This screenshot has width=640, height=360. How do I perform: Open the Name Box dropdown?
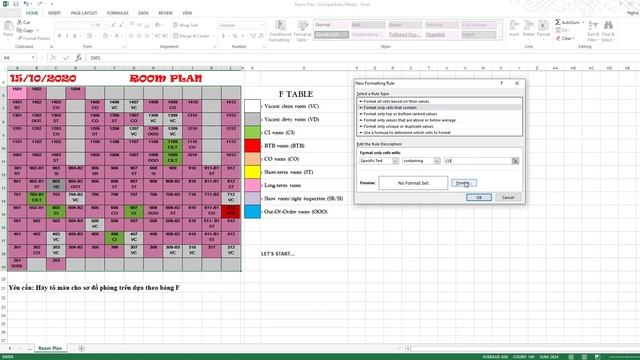click(33, 58)
